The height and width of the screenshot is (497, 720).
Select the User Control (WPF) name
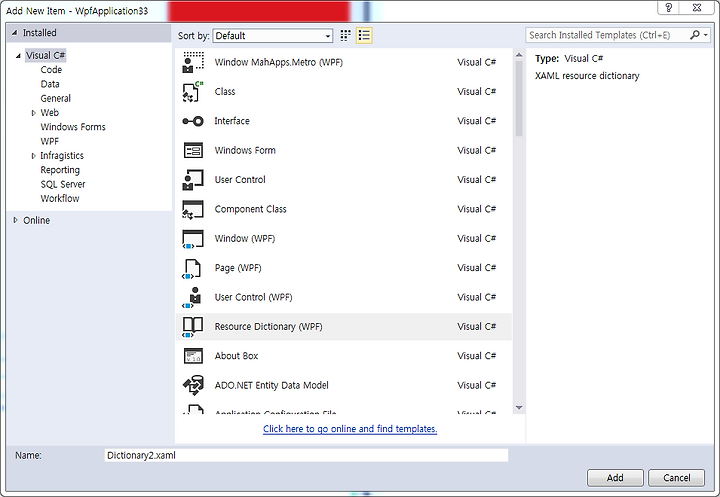tap(253, 297)
